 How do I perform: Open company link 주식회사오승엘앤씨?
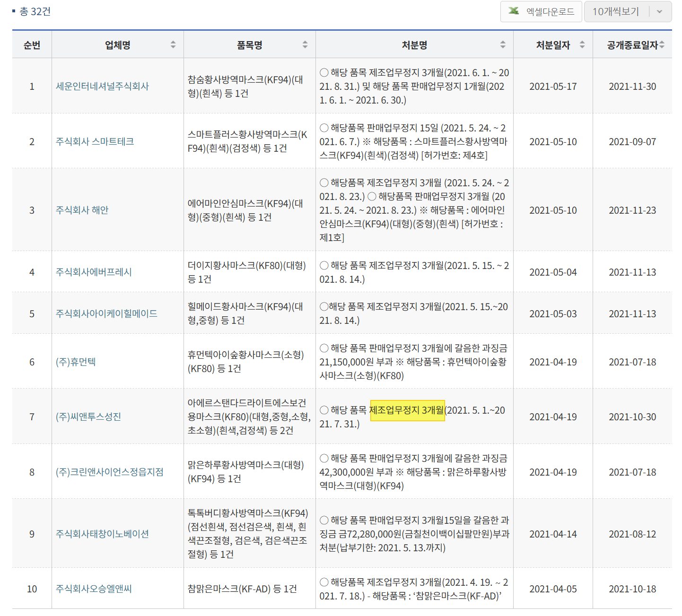(94, 589)
